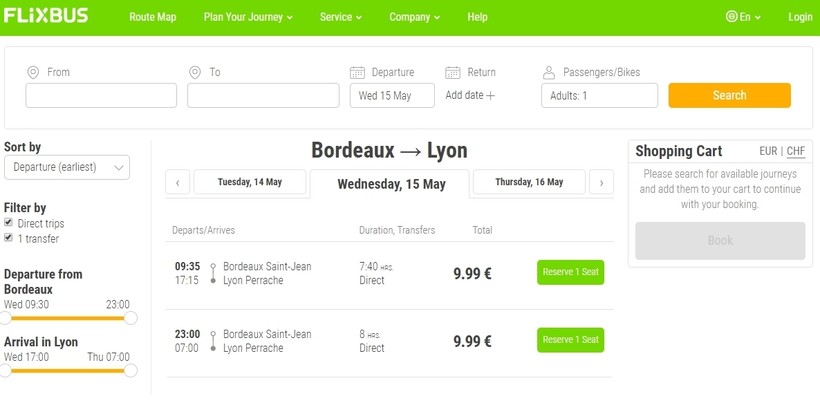The width and height of the screenshot is (820, 403).
Task: Click the location pin icon beside From
Action: pyautogui.click(x=32, y=72)
